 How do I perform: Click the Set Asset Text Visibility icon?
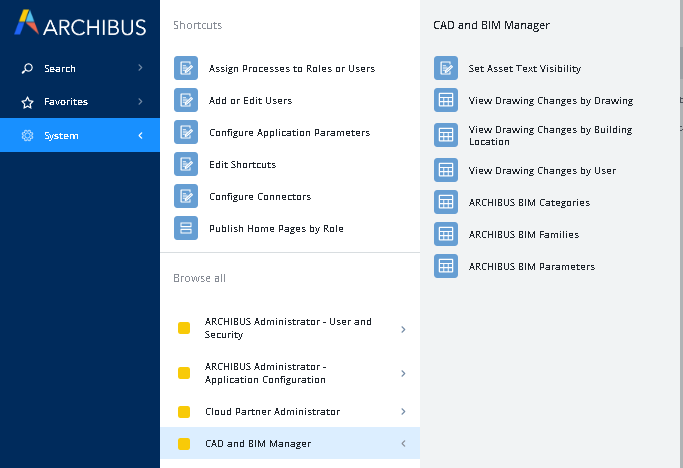[x=446, y=68]
